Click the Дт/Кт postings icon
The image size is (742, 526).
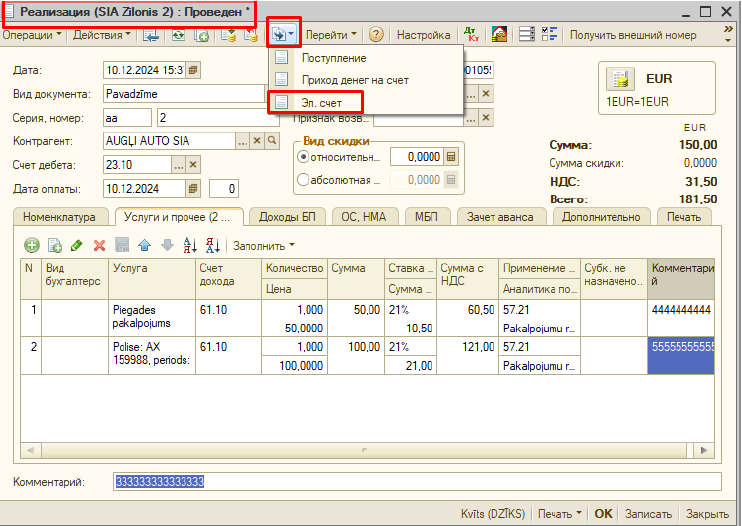[x=471, y=35]
